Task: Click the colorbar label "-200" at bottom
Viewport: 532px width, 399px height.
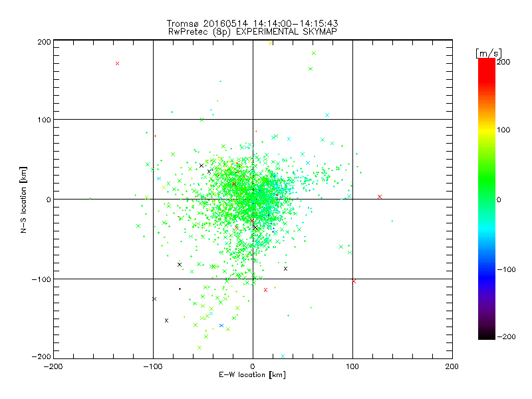Action: [x=506, y=336]
